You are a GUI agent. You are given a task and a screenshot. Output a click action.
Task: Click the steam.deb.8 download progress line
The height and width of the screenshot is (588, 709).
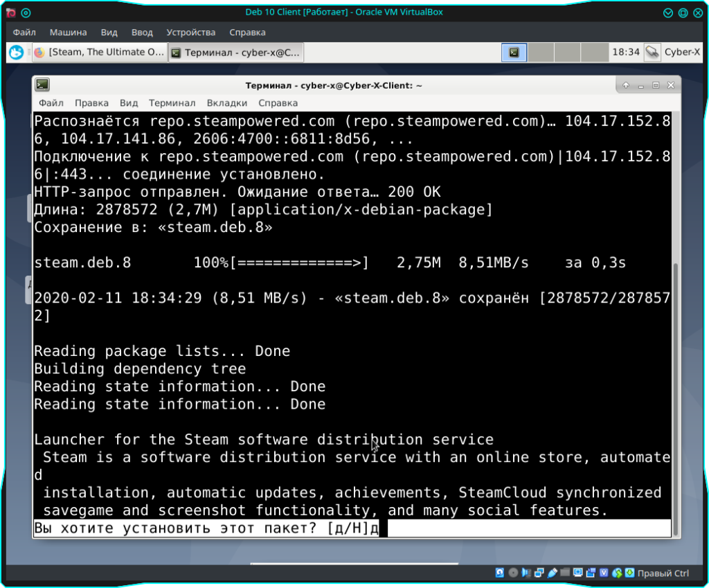click(x=330, y=262)
